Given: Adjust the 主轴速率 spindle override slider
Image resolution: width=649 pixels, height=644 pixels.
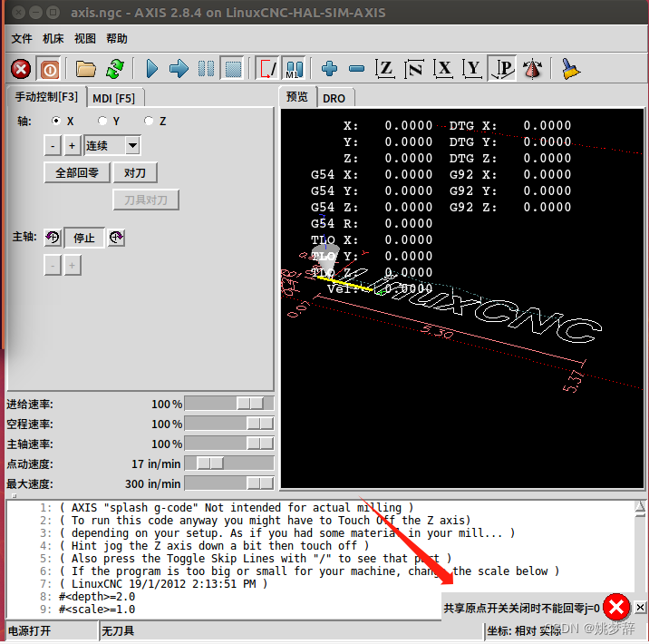Looking at the screenshot, I should (229, 444).
